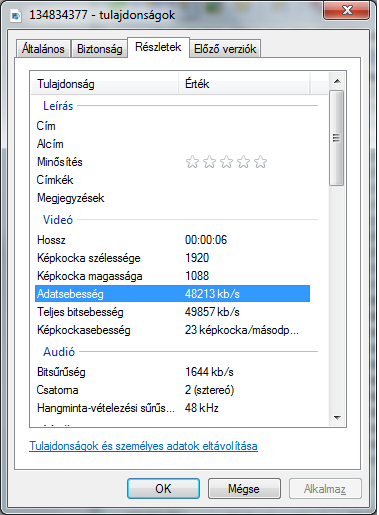The width and height of the screenshot is (379, 515).
Task: Set Minősítés rating to two stars
Action: coord(209,162)
